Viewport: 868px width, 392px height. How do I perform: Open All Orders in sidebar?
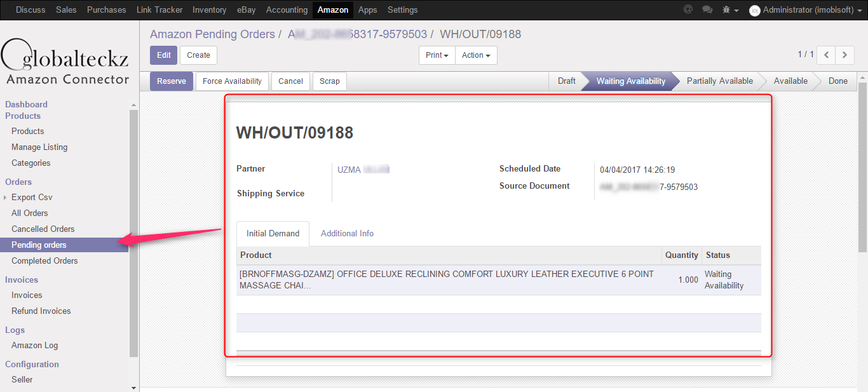pos(30,213)
